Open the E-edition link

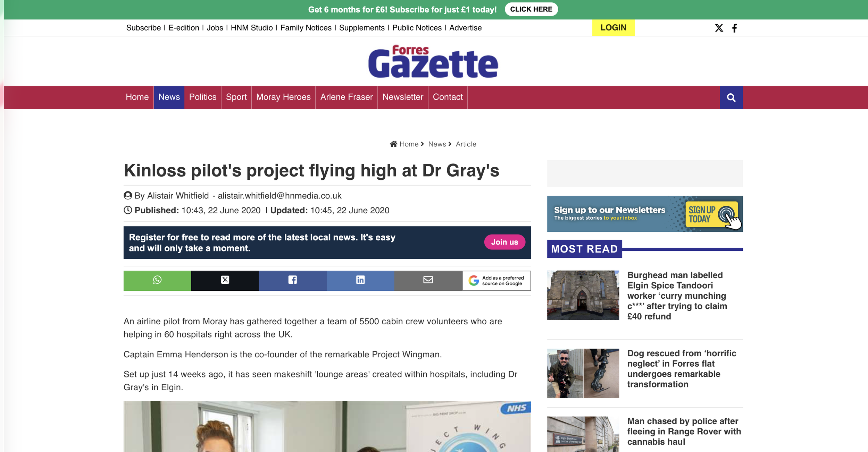click(184, 28)
